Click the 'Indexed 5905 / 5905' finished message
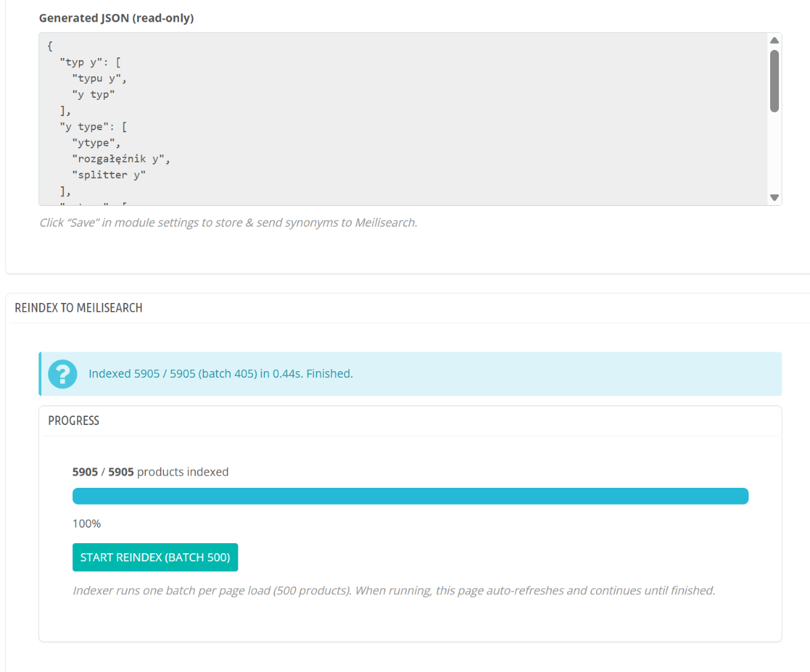The width and height of the screenshot is (810, 672). point(221,373)
